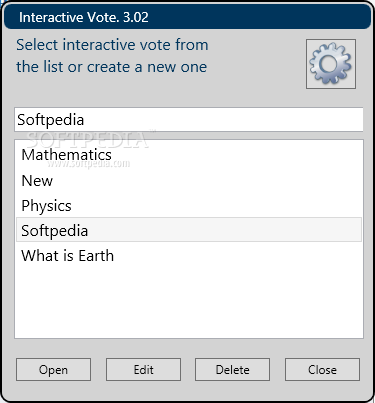Click blank space right of Physics row
This screenshot has height=403, width=375.
coord(217,206)
